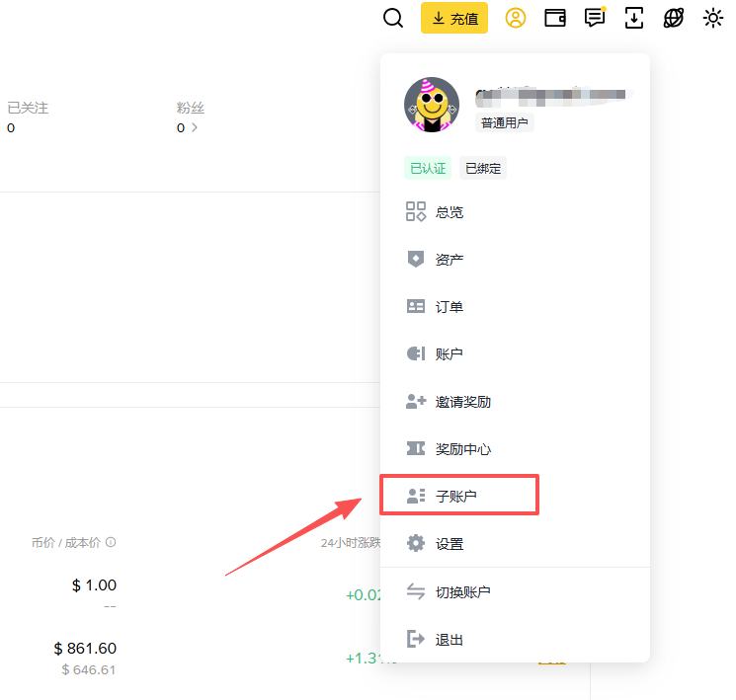Screen dimensions: 736x700
Task: Click the $ 646.61 cost price value
Action: (x=88, y=669)
